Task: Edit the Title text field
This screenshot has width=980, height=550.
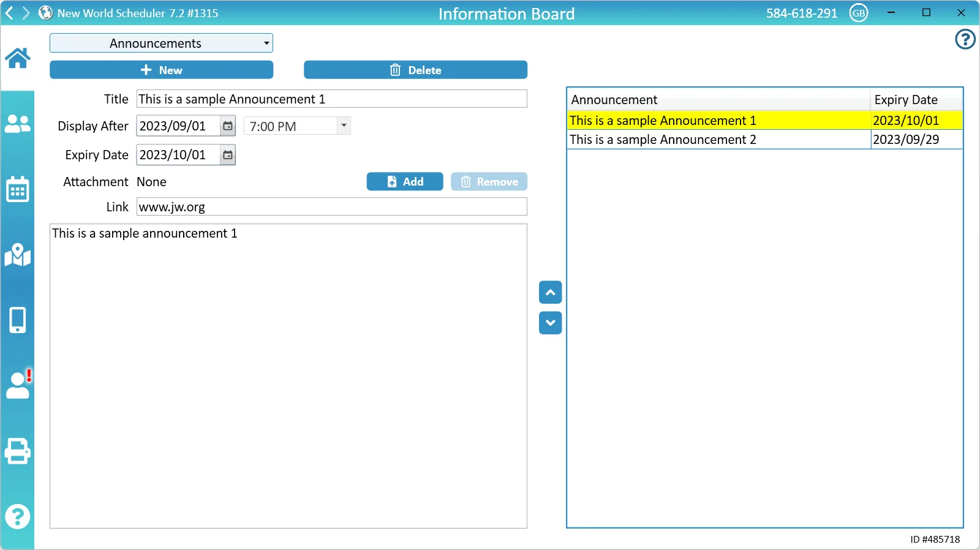Action: coord(331,99)
